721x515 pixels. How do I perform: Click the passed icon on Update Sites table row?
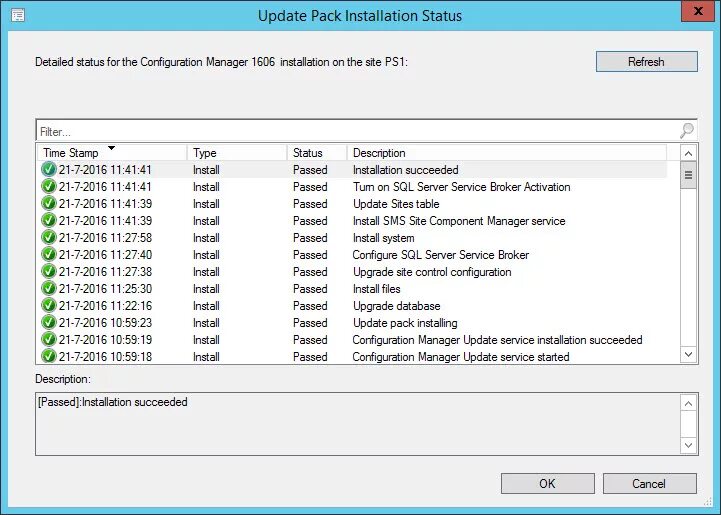click(48, 204)
